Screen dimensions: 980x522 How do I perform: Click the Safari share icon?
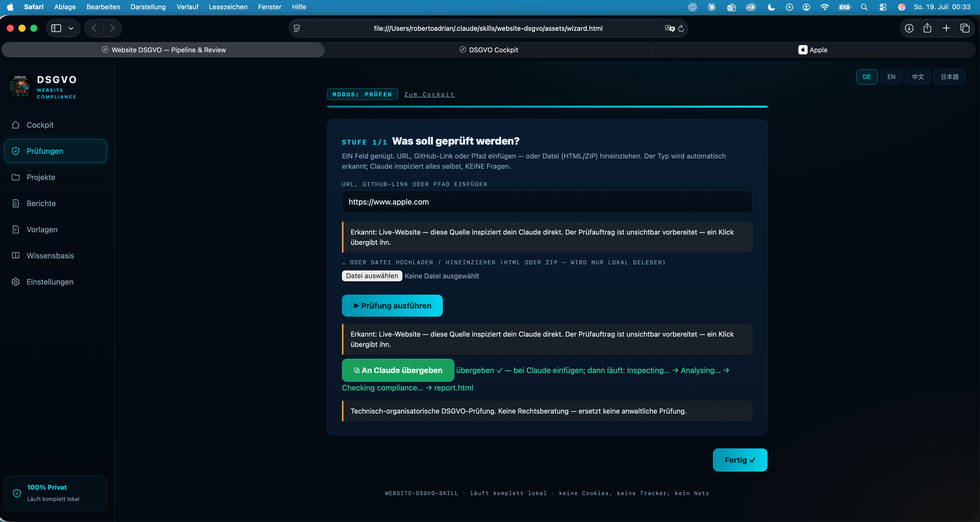tap(927, 28)
